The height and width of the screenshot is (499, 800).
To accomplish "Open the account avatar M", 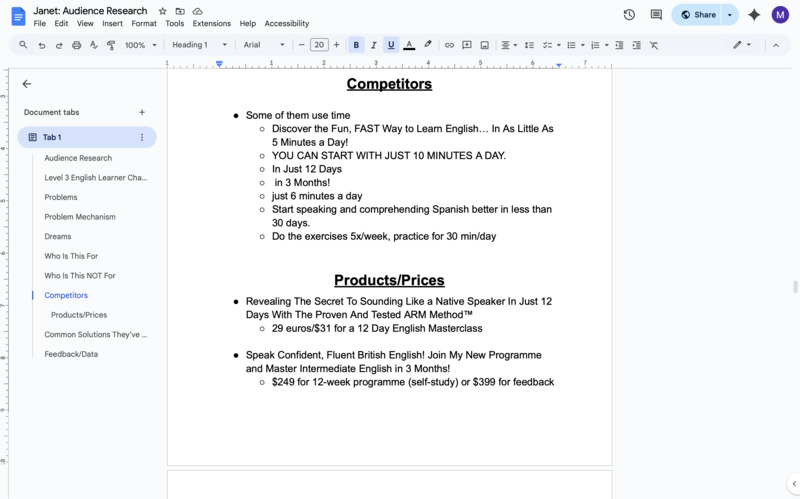I will tap(780, 15).
